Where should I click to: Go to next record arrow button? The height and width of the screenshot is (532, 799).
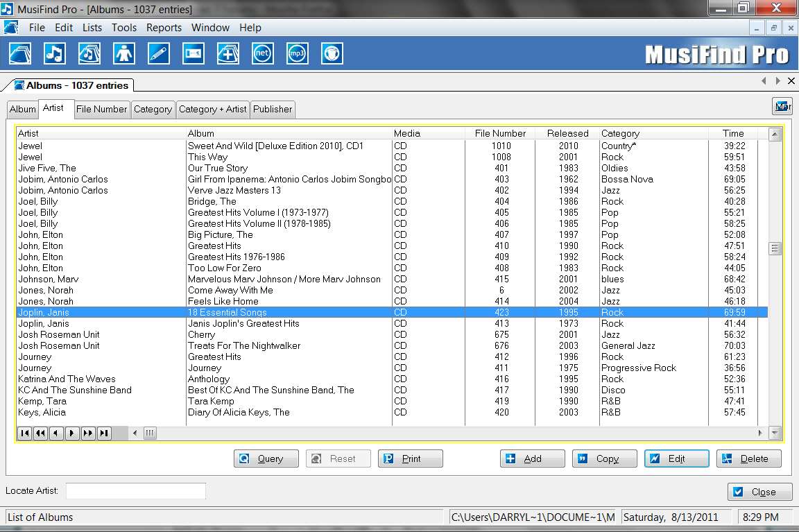click(72, 433)
